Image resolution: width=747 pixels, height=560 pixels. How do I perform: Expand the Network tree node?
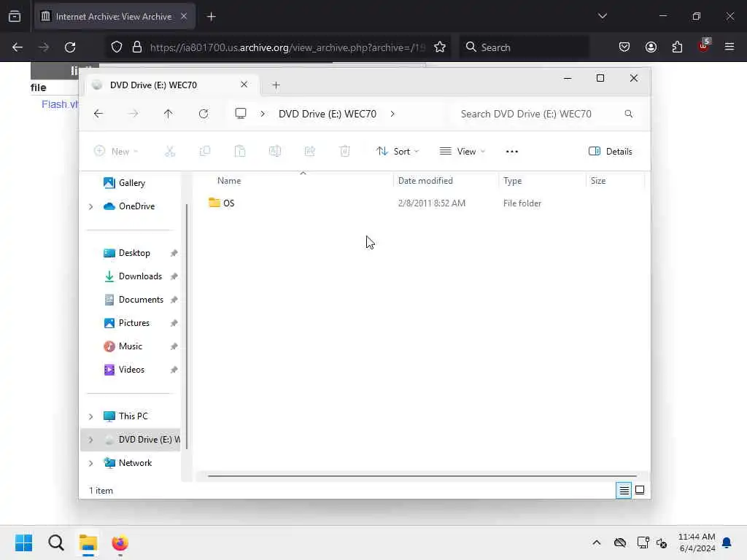coord(90,463)
